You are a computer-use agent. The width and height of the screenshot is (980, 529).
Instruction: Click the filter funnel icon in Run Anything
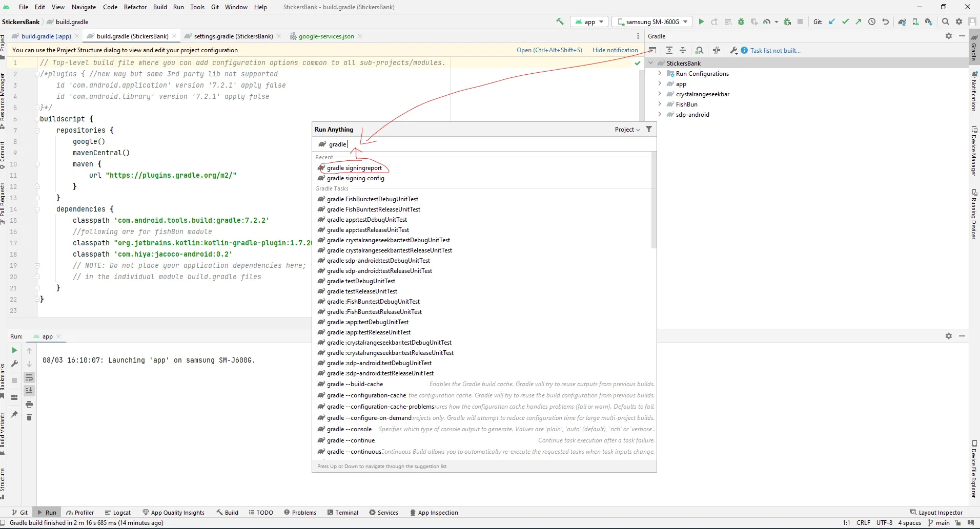click(649, 129)
